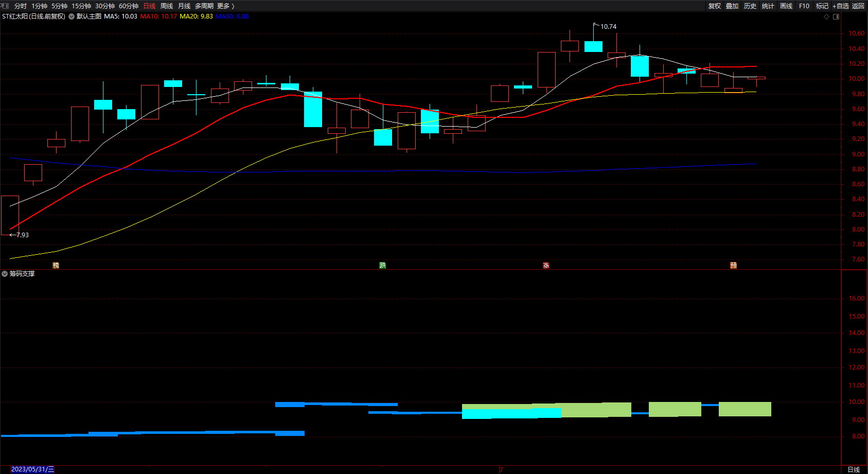This screenshot has width=868, height=474.
Task: Click the 标记 mark button
Action: [822, 6]
